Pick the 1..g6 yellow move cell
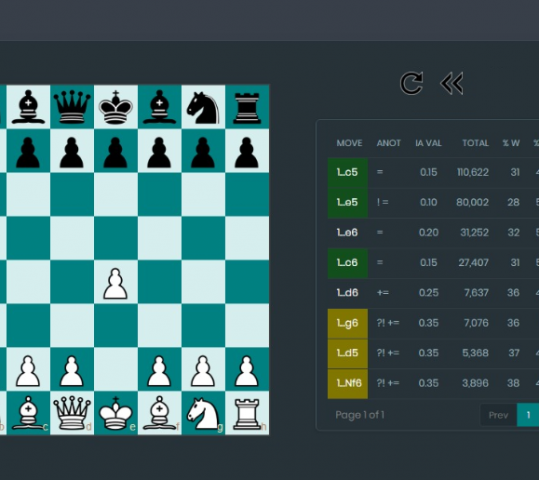This screenshot has height=480, width=539. tap(348, 323)
